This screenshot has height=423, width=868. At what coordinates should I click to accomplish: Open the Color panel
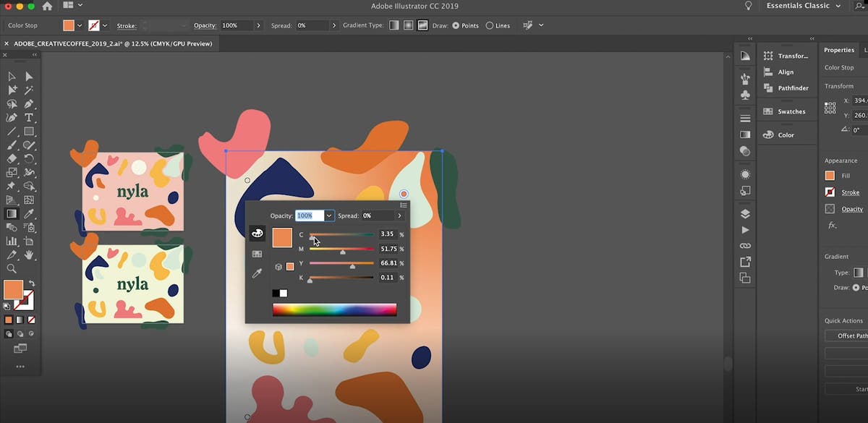pyautogui.click(x=786, y=134)
